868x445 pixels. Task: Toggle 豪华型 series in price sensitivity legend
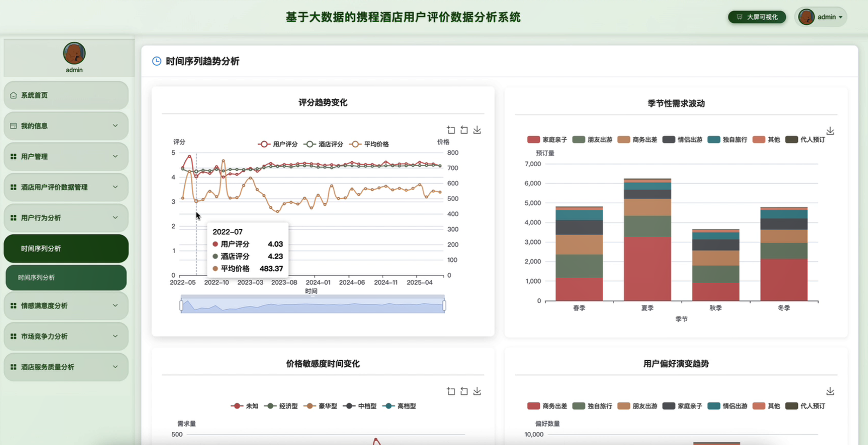point(320,406)
